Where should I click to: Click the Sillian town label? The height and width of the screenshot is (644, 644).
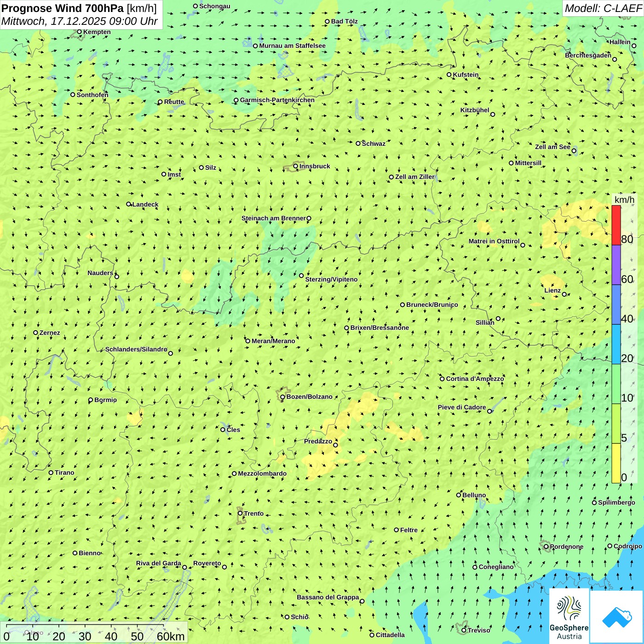click(485, 322)
